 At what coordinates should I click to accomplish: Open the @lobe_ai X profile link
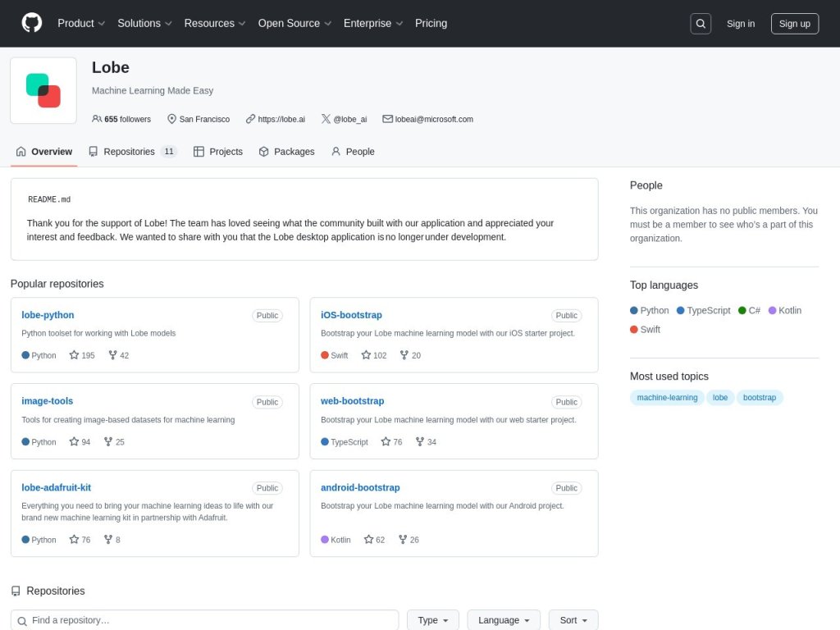pos(349,119)
